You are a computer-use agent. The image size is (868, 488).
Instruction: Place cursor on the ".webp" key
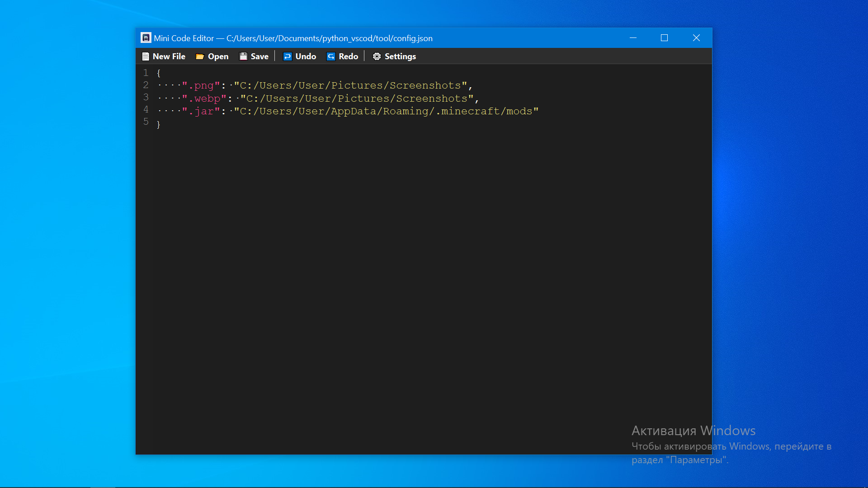204,99
